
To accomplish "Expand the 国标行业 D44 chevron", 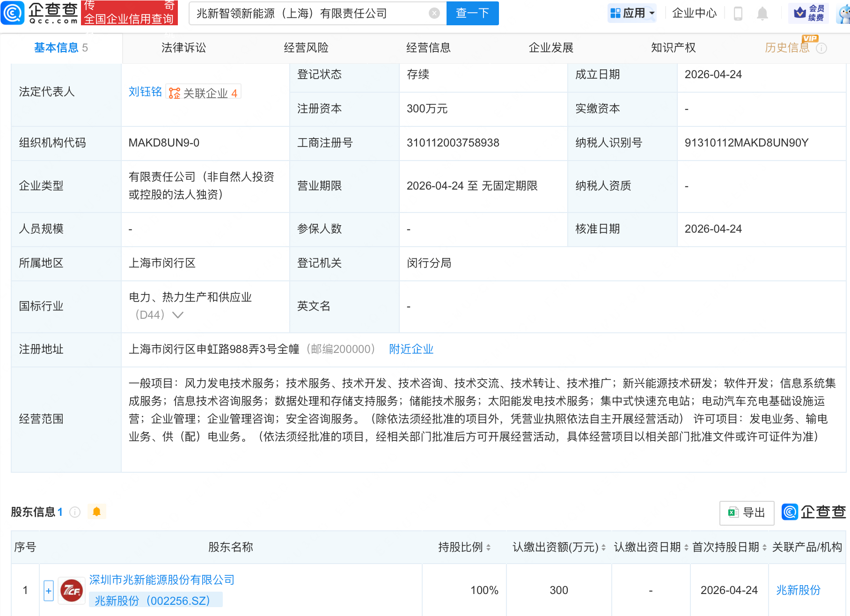I will coord(178,315).
